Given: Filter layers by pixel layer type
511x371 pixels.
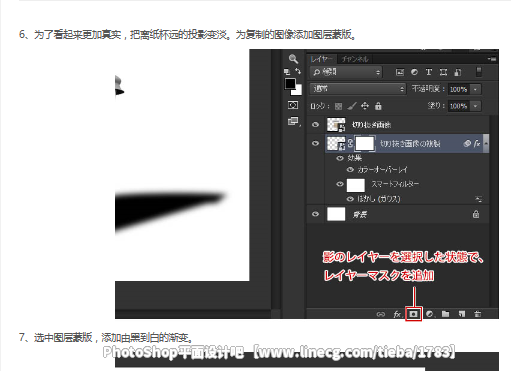Looking at the screenshot, I should coord(400,72).
